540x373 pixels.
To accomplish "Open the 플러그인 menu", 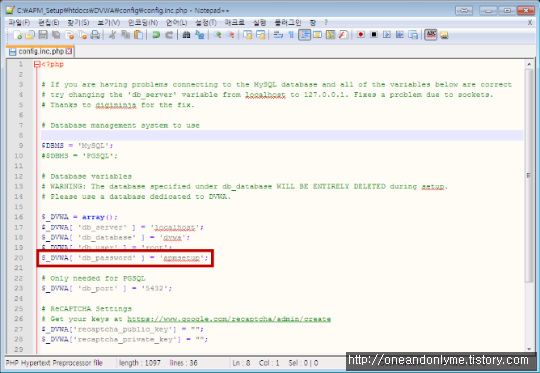I will point(288,23).
